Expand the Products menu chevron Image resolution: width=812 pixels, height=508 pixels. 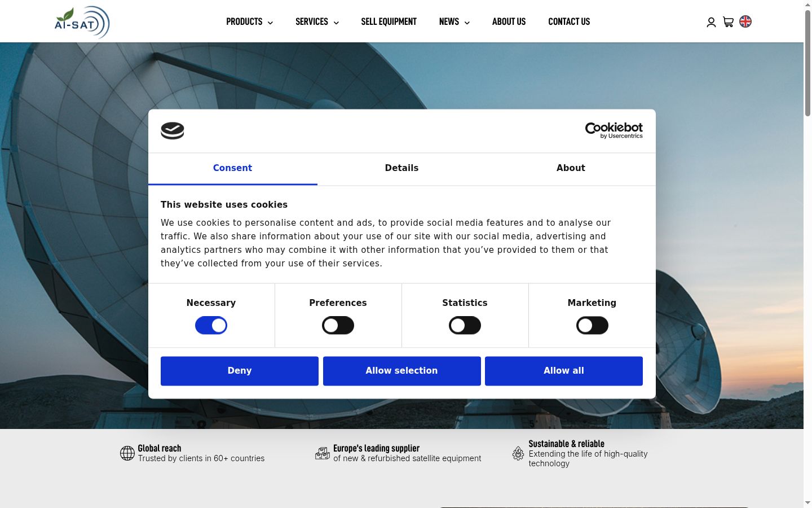(270, 23)
